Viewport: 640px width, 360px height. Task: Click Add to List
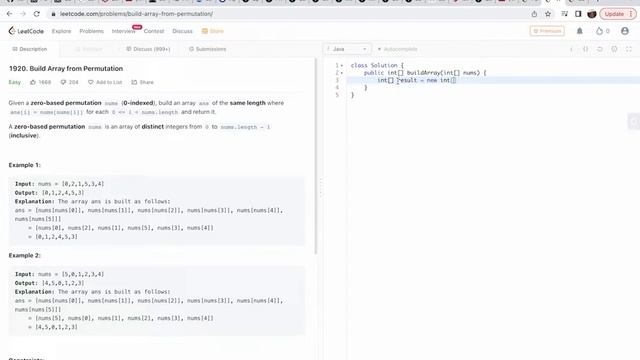(x=105, y=82)
